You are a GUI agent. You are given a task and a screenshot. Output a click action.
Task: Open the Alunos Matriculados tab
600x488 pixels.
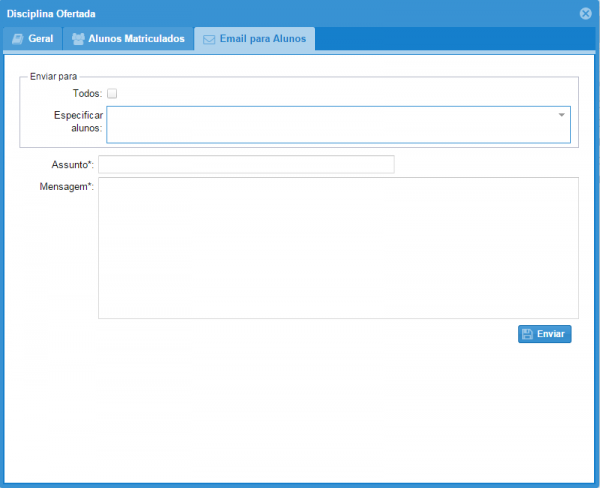(x=127, y=39)
